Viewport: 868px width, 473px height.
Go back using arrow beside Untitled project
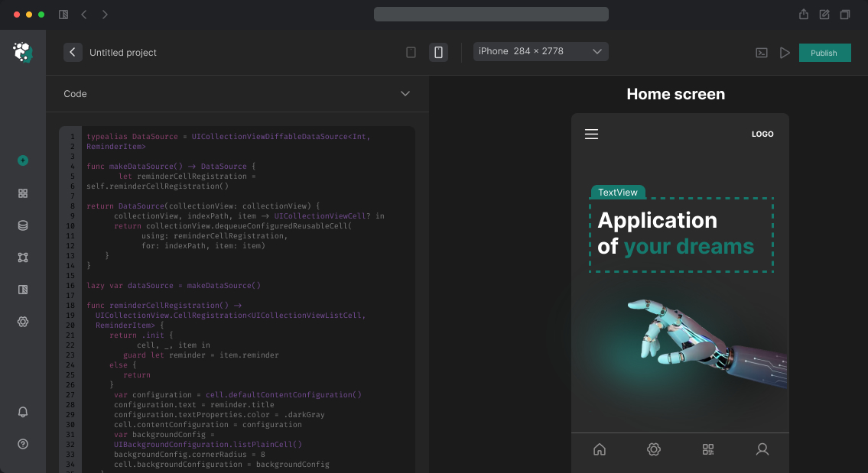(x=73, y=52)
